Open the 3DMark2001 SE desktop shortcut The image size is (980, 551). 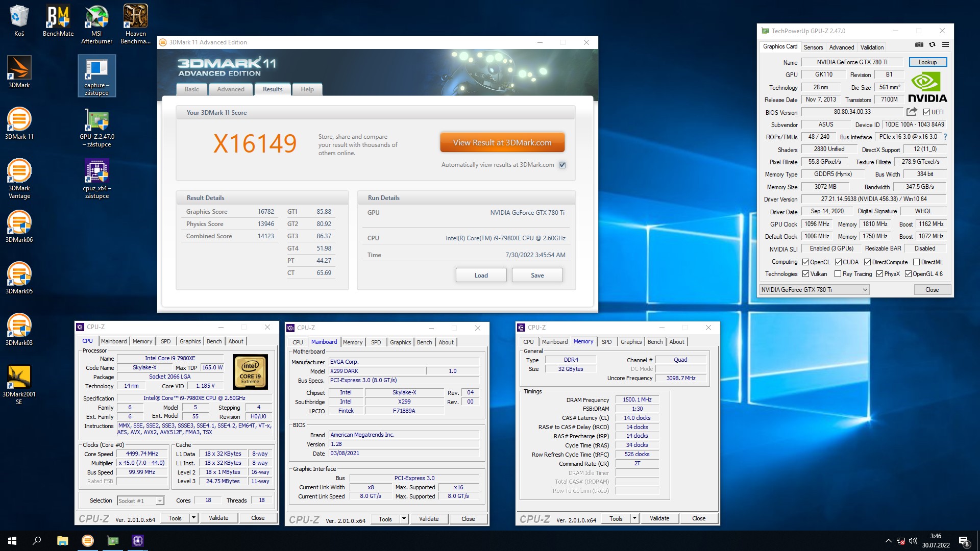(19, 385)
